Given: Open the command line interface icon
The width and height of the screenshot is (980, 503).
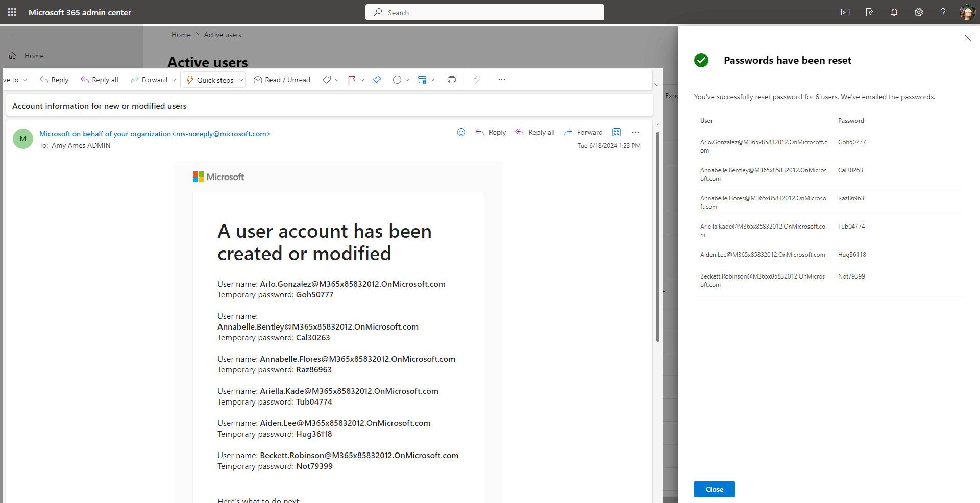Looking at the screenshot, I should [x=845, y=12].
